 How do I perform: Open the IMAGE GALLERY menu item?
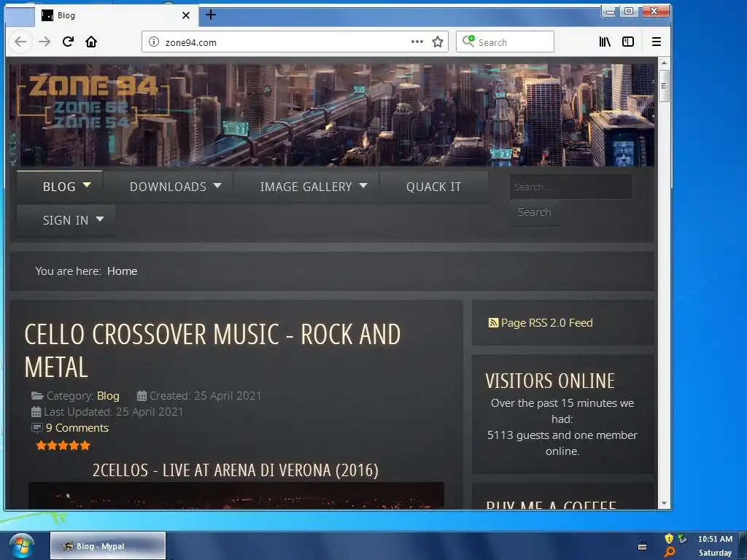pyautogui.click(x=306, y=187)
